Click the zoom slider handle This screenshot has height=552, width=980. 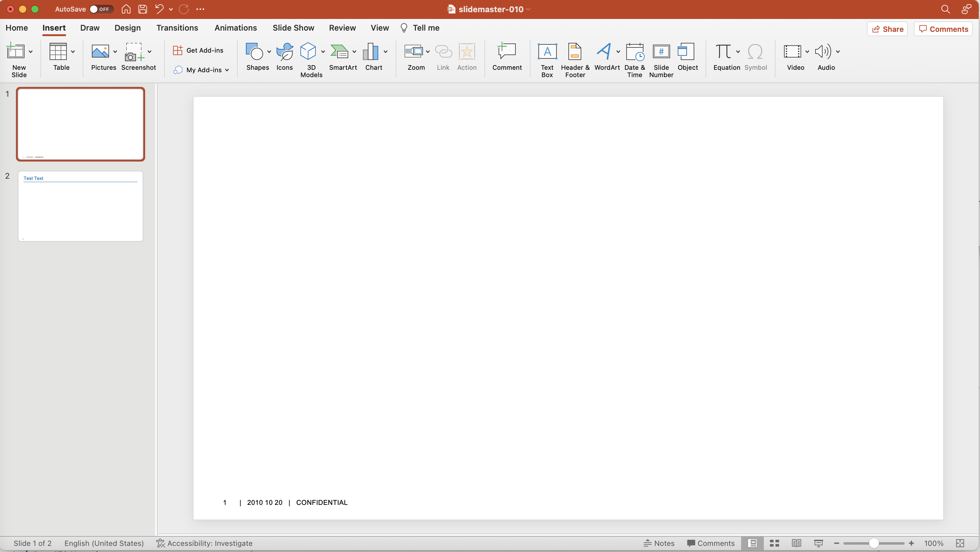[x=873, y=543]
